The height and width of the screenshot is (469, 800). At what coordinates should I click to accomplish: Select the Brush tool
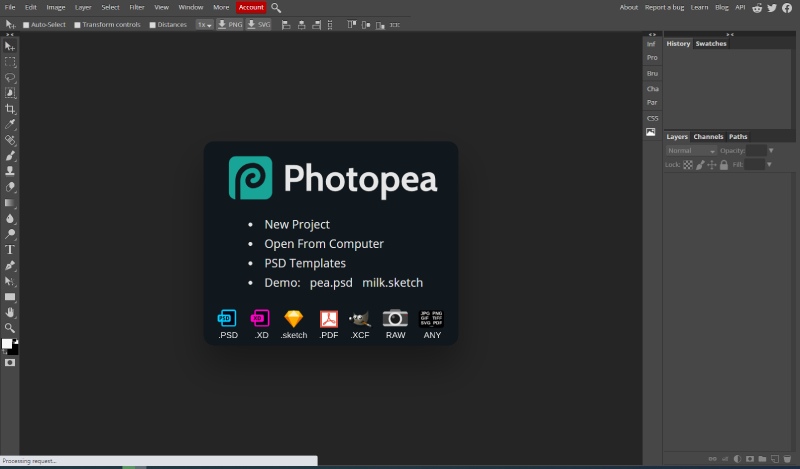pos(10,156)
